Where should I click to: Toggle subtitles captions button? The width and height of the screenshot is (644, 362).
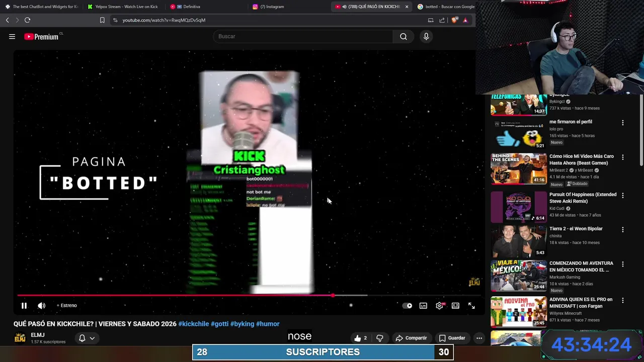pos(424,306)
